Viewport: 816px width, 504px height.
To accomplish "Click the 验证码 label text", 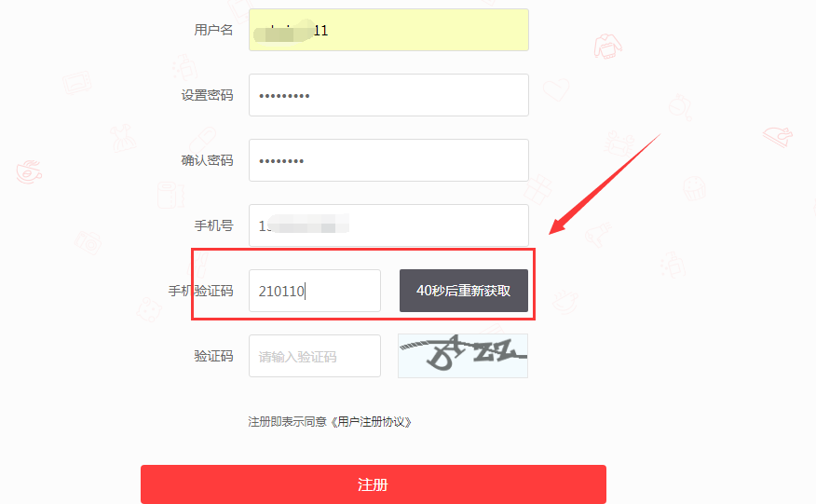I will (213, 356).
